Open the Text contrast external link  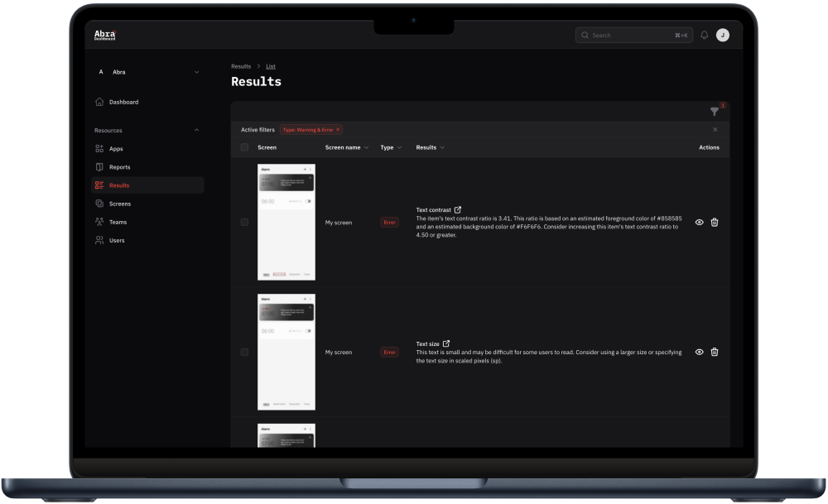(458, 209)
